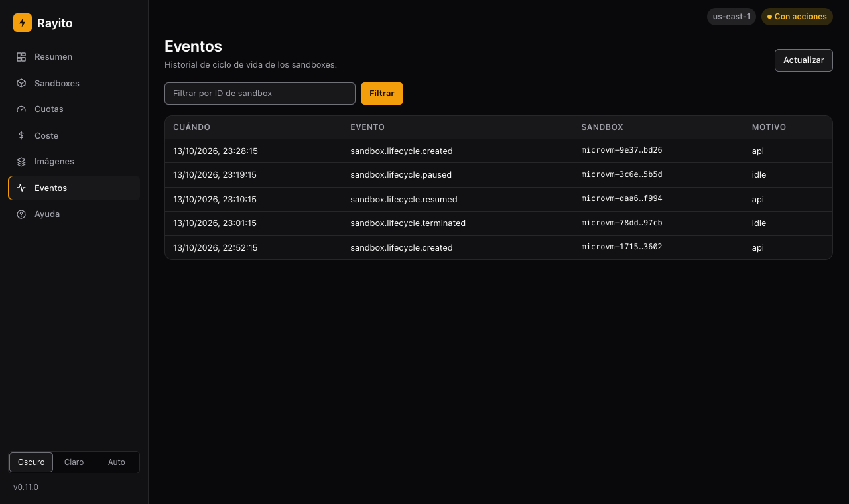Click the EVENTO column header

tap(367, 127)
